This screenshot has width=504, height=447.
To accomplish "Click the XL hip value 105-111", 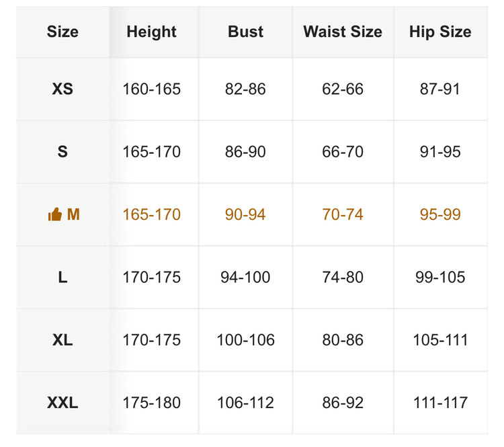I will 440,340.
